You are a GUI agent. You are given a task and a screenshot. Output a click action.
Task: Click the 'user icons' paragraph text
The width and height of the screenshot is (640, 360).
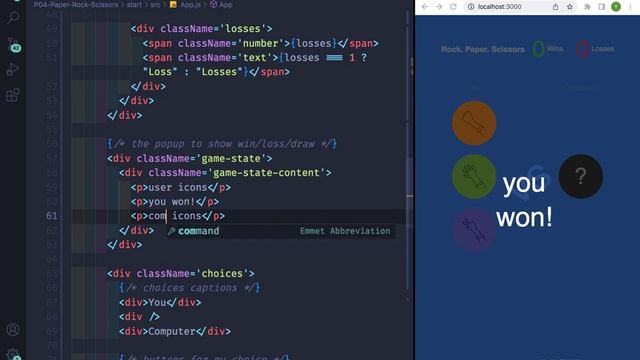pos(178,187)
